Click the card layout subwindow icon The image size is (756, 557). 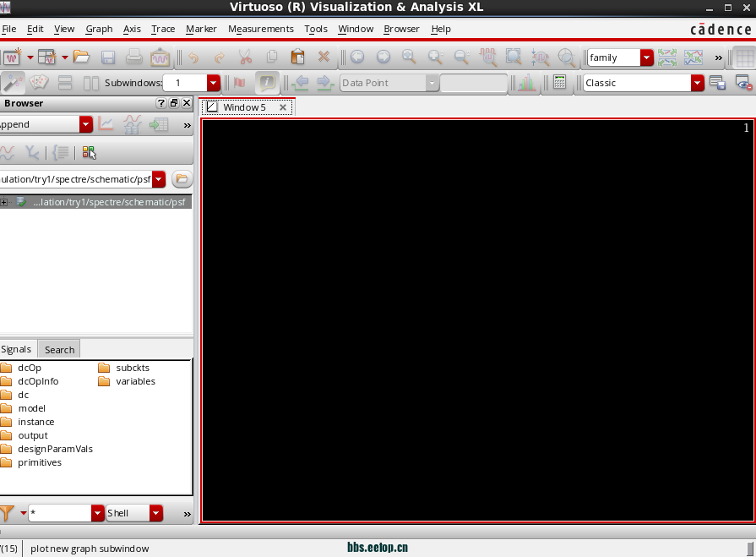click(x=39, y=83)
